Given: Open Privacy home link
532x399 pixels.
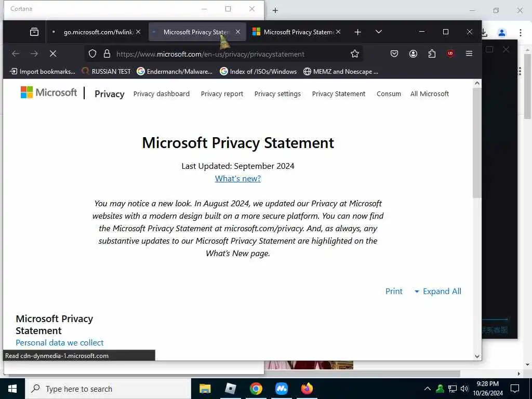Looking at the screenshot, I should point(109,94).
